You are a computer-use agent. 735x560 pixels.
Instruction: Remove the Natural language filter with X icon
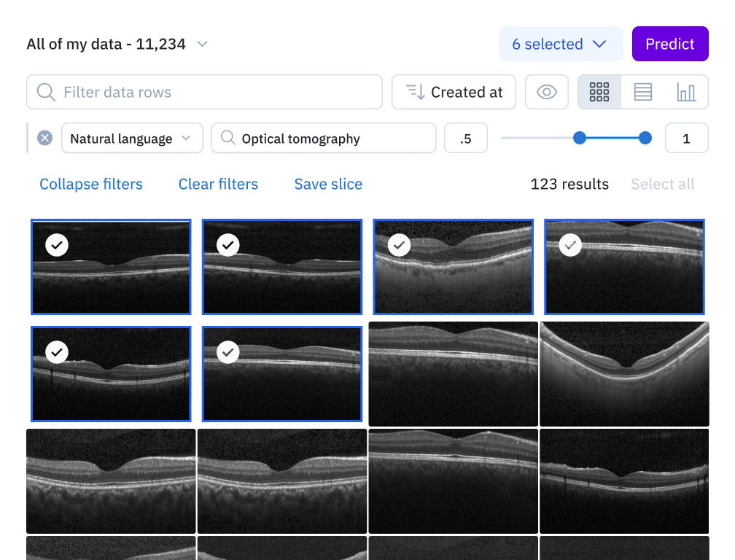45,139
